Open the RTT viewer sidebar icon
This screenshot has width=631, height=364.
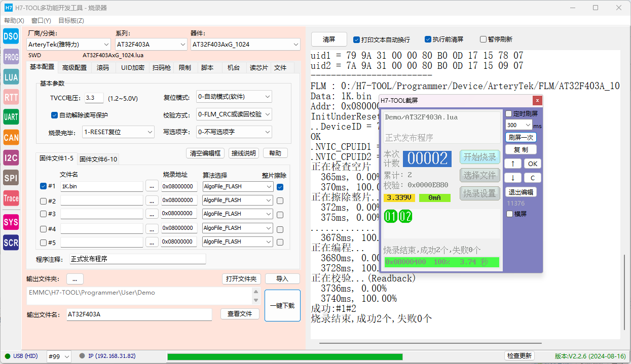[x=11, y=97]
